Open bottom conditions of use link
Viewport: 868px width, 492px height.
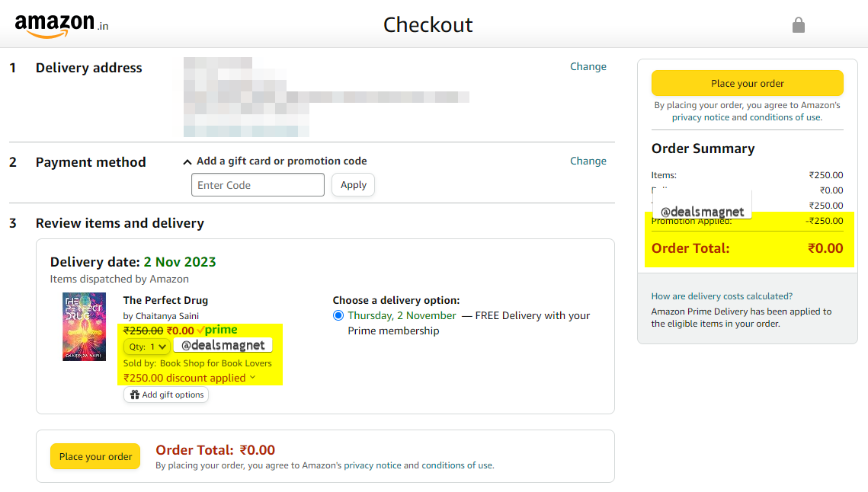point(456,465)
